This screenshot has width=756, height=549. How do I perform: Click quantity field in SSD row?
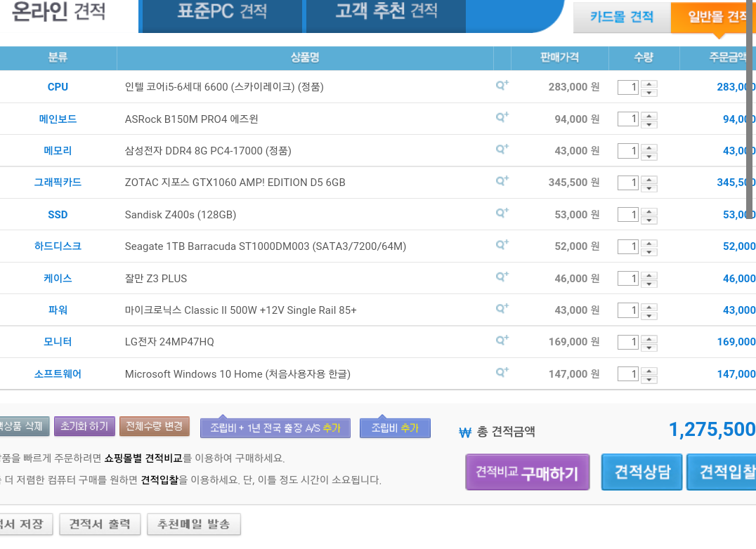628,215
